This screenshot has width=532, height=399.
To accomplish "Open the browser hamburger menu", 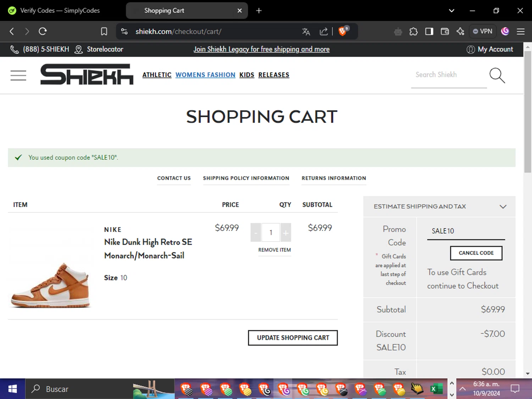I will (521, 32).
